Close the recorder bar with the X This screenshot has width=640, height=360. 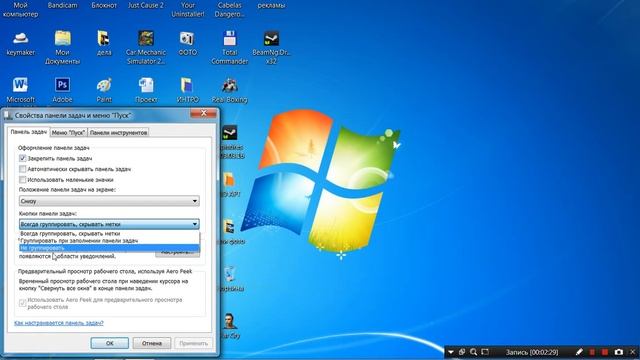[633, 352]
